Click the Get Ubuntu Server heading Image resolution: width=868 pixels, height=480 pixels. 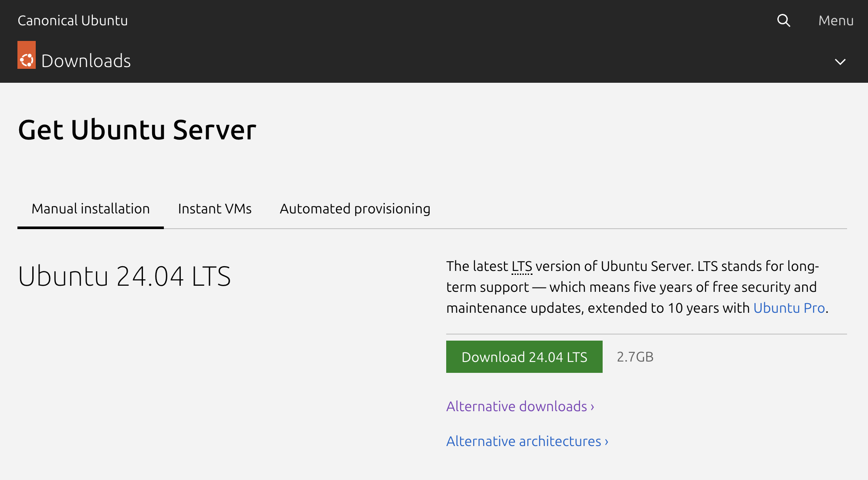137,130
